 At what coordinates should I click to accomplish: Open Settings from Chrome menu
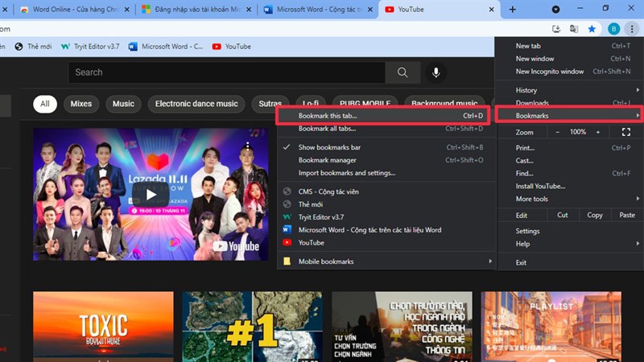click(570, 231)
